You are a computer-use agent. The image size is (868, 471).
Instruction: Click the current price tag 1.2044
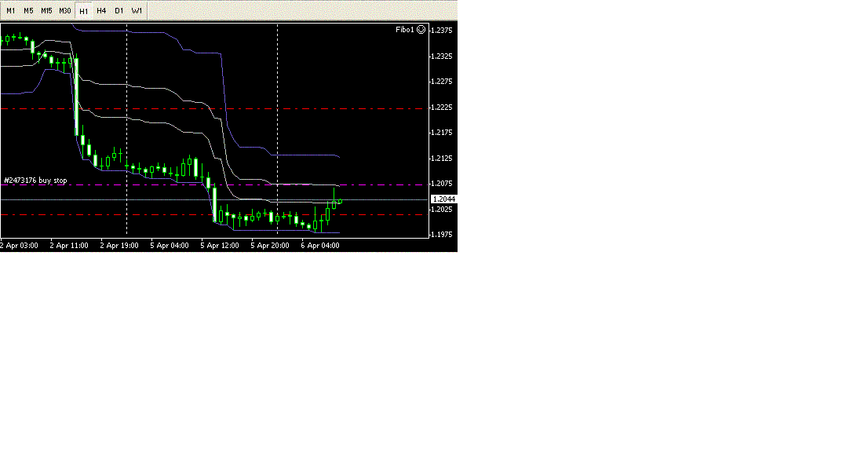tap(444, 199)
